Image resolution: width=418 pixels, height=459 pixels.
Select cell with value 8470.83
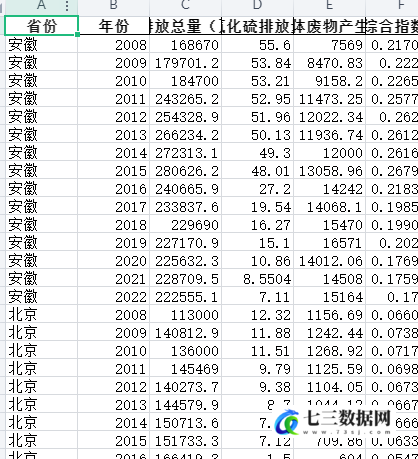[x=329, y=63]
